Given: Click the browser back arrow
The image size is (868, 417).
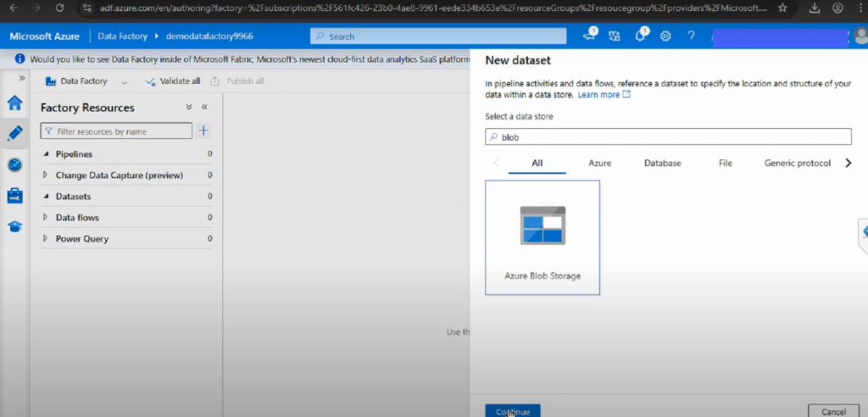Looking at the screenshot, I should click(x=14, y=8).
